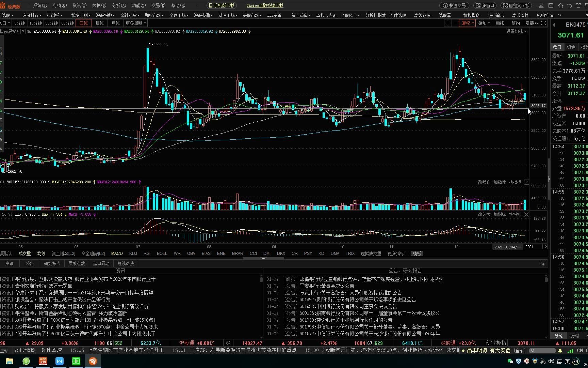This screenshot has height=368, width=588.
Task: Open the orange Eastmoney taskbar icon
Action: pyautogui.click(x=93, y=361)
